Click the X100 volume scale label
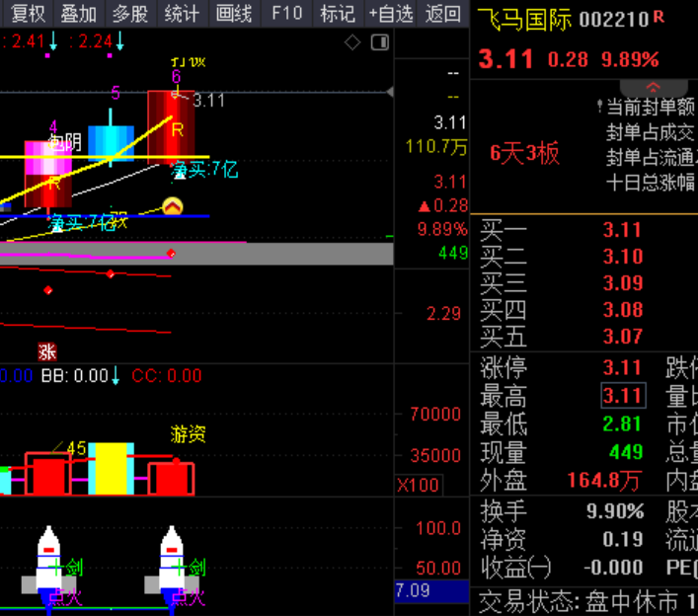Viewport: 698px width, 616px height. tap(418, 485)
